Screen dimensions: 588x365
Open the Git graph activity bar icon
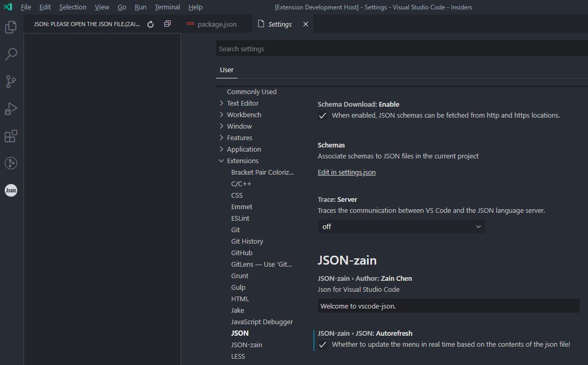pyautogui.click(x=11, y=163)
